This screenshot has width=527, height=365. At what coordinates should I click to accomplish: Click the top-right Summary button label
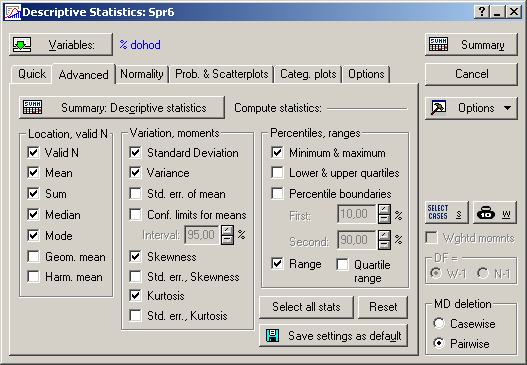click(x=482, y=45)
